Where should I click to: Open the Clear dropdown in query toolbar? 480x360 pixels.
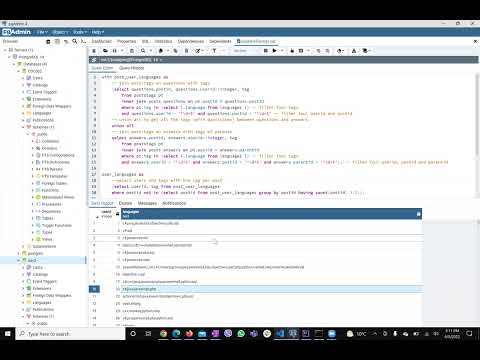tap(340, 51)
